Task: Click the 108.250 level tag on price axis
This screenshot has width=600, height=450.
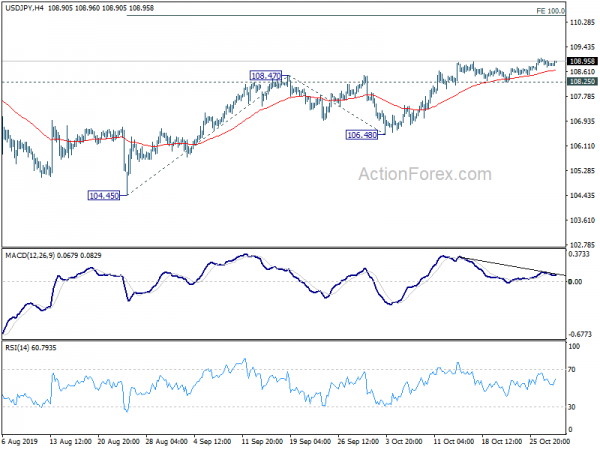Action: pyautogui.click(x=581, y=82)
